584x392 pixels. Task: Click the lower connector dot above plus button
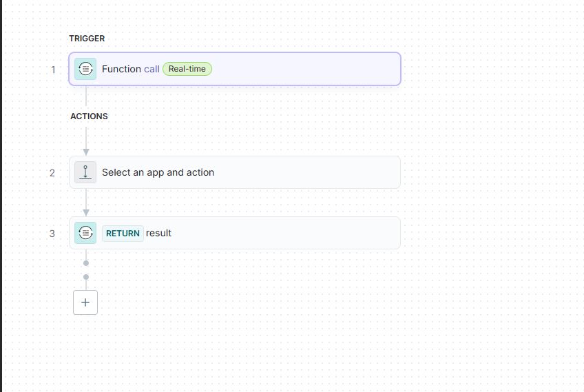pyautogui.click(x=86, y=277)
